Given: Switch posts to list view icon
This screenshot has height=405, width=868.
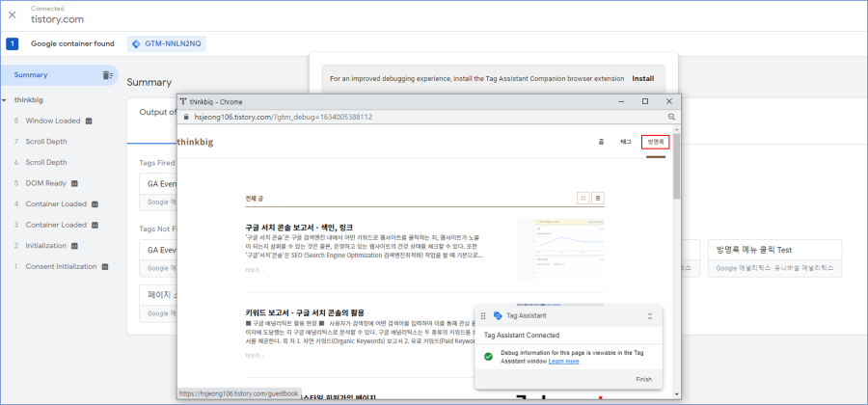Looking at the screenshot, I should click(x=598, y=198).
